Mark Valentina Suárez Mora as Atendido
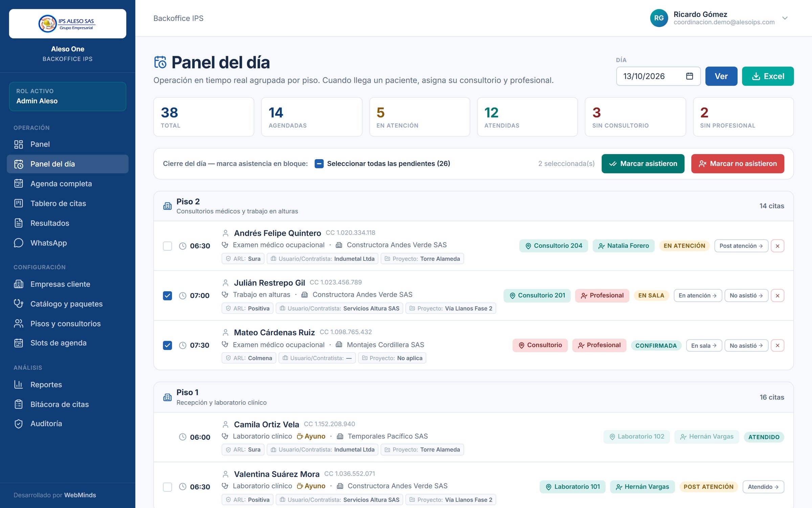The height and width of the screenshot is (508, 812). click(763, 487)
